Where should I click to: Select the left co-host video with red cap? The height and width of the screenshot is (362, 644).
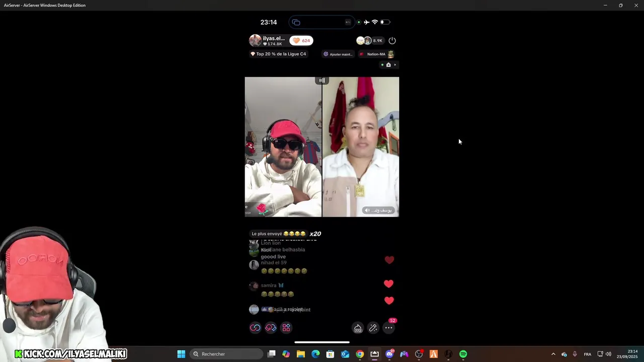[283, 147]
